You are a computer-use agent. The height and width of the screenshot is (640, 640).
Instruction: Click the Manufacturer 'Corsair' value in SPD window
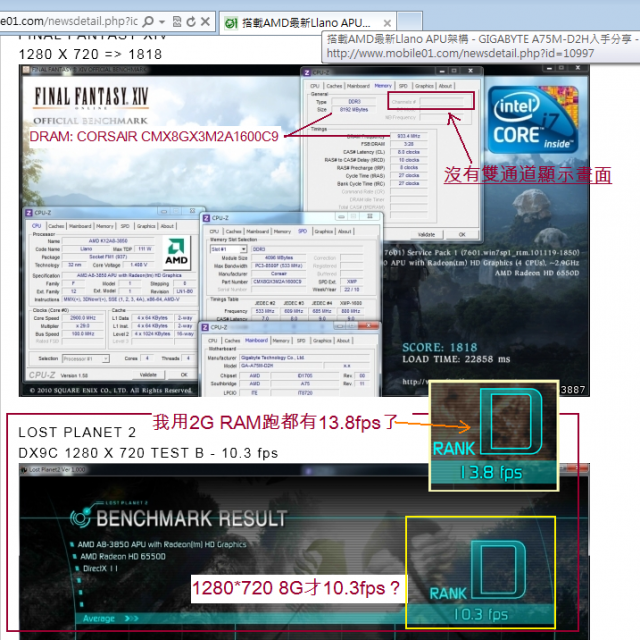[279, 273]
